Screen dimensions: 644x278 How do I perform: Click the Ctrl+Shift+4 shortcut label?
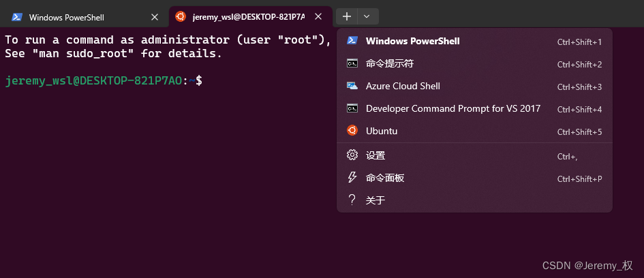[579, 110]
